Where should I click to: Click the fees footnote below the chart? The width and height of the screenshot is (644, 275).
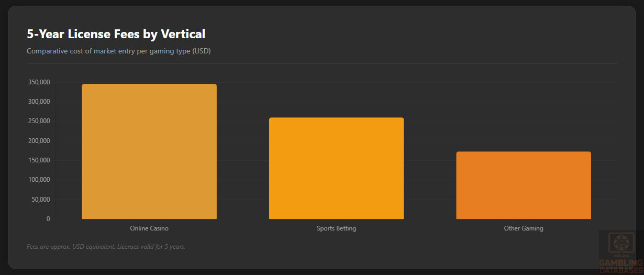coord(106,247)
